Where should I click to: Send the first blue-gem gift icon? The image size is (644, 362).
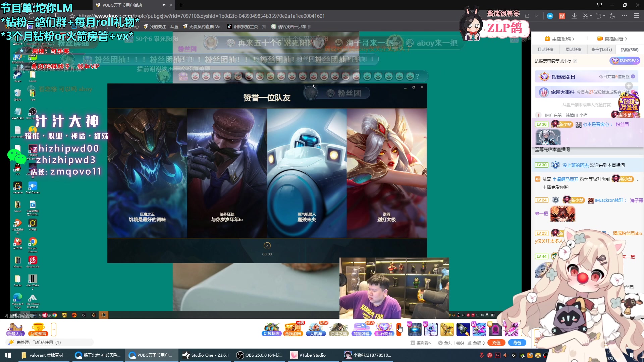tap(415, 329)
